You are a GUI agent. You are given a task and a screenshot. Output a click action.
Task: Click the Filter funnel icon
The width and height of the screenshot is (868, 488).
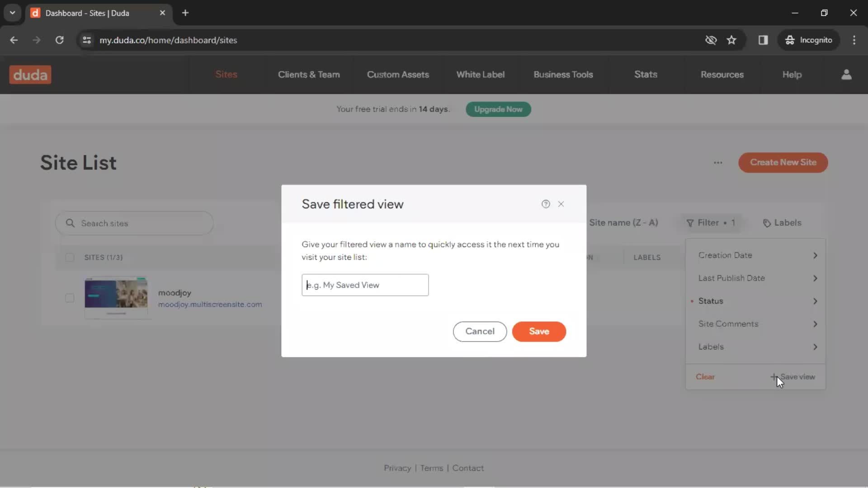coord(690,223)
